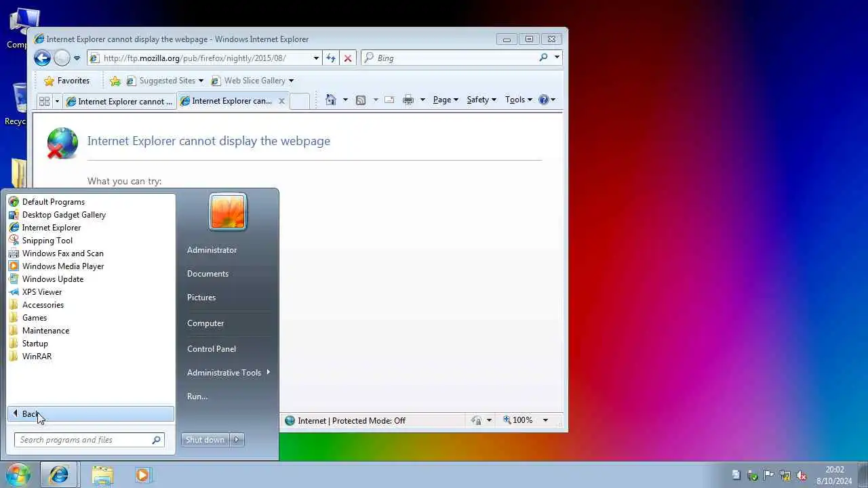Open the Shut down options arrow
The height and width of the screenshot is (488, 868).
[237, 440]
